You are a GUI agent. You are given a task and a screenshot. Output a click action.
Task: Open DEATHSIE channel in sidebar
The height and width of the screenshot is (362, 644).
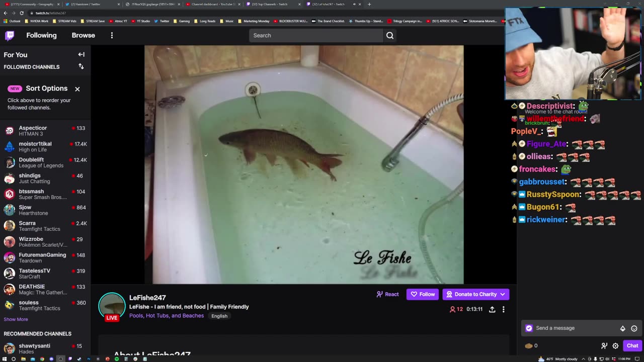[x=45, y=289]
